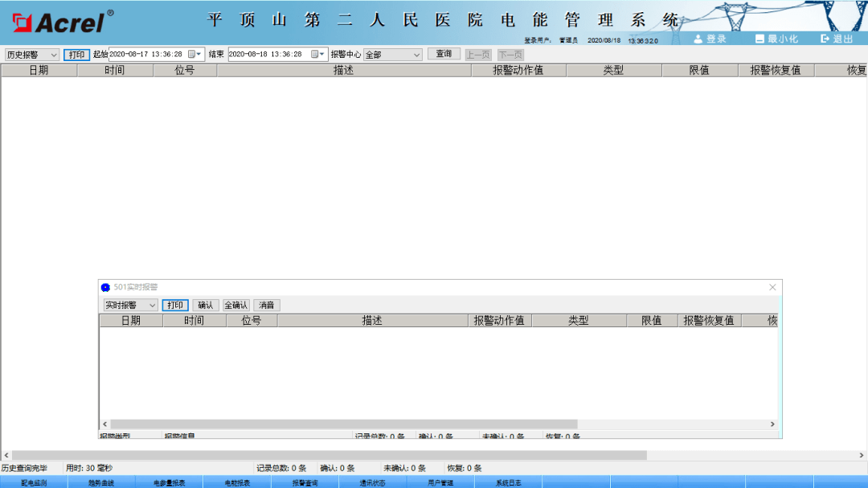Viewport: 868px width, 488px height.
Task: Go to the 电能报表 tab
Action: 236,482
